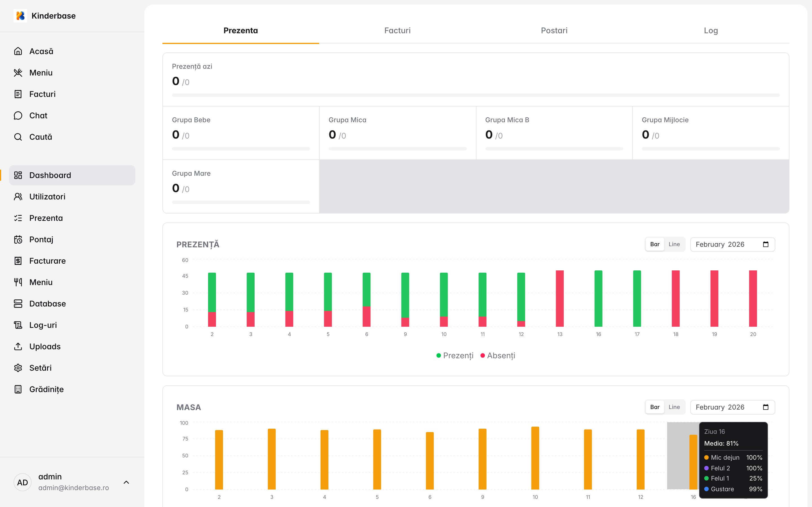Screen dimensions: 812x507
Task: Open Setări from the sidebar
Action: 40,368
